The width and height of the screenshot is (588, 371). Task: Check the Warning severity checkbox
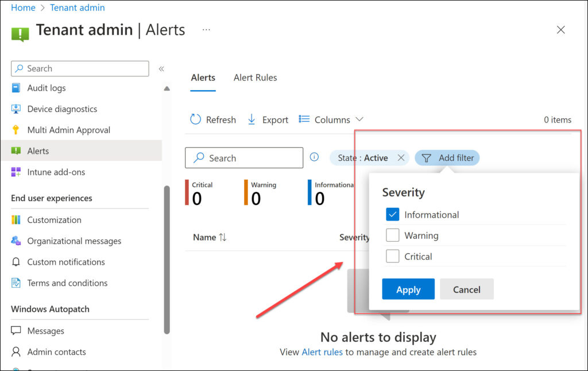tap(392, 235)
